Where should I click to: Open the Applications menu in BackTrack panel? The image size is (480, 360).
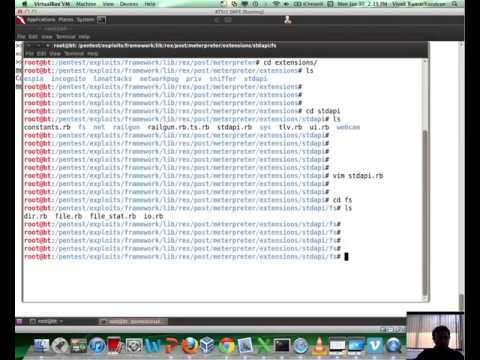(41, 20)
